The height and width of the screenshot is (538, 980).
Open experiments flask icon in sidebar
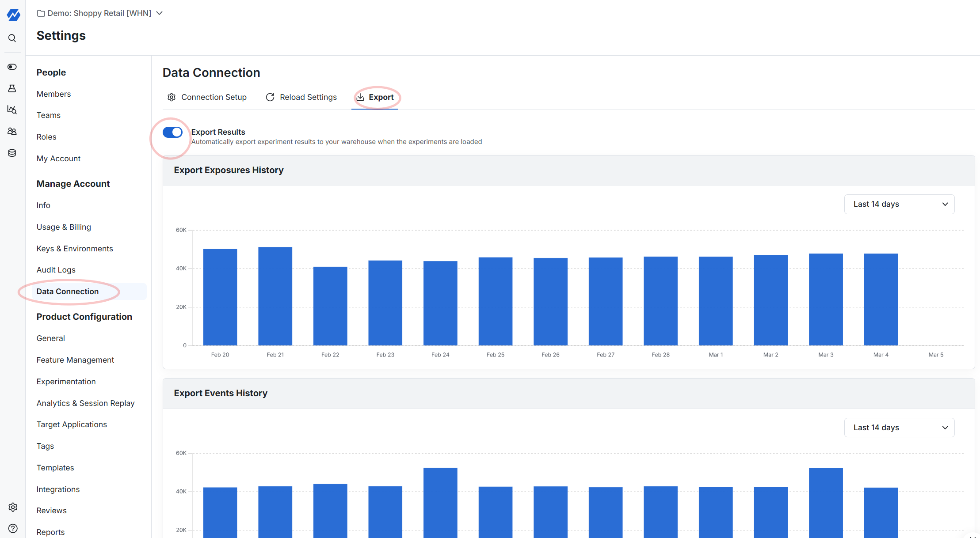point(12,88)
